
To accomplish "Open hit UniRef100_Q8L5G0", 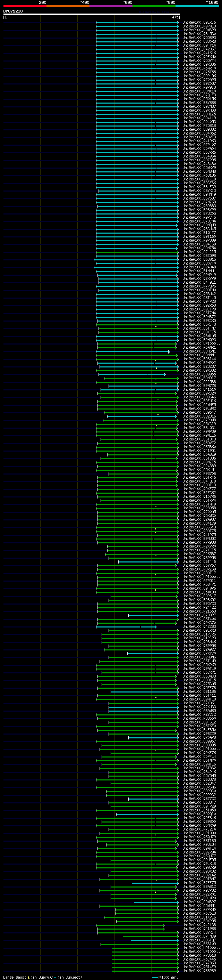I will tap(199, 34).
